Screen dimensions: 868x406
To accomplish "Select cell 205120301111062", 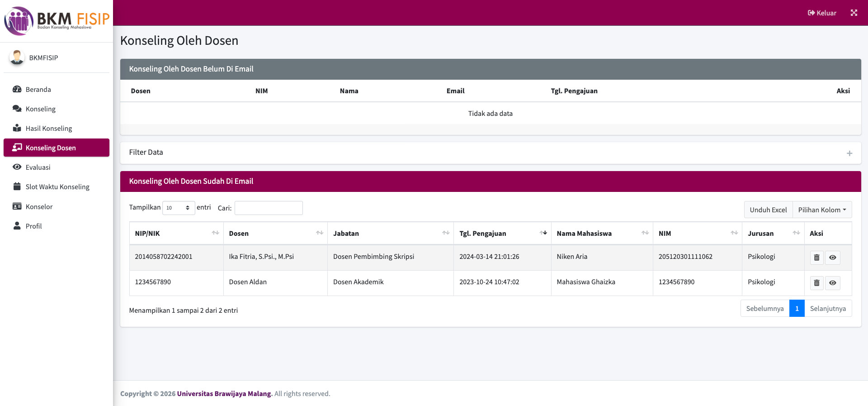I will (x=698, y=257).
